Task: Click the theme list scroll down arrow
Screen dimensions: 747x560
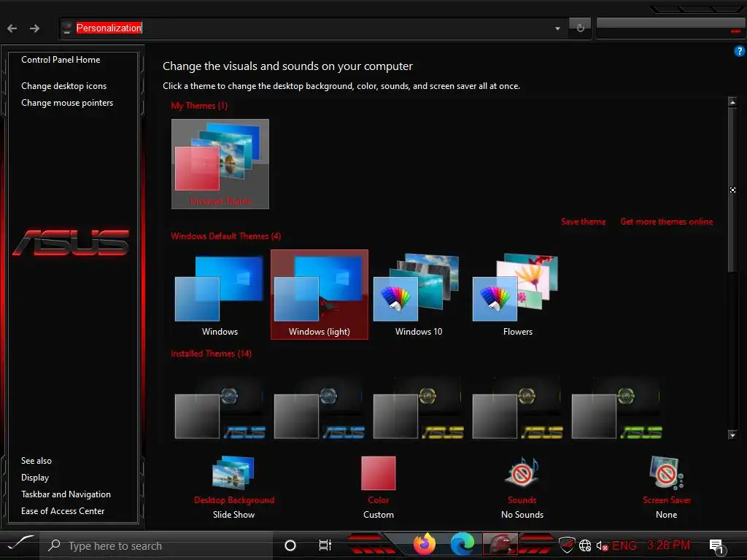Action: point(732,435)
